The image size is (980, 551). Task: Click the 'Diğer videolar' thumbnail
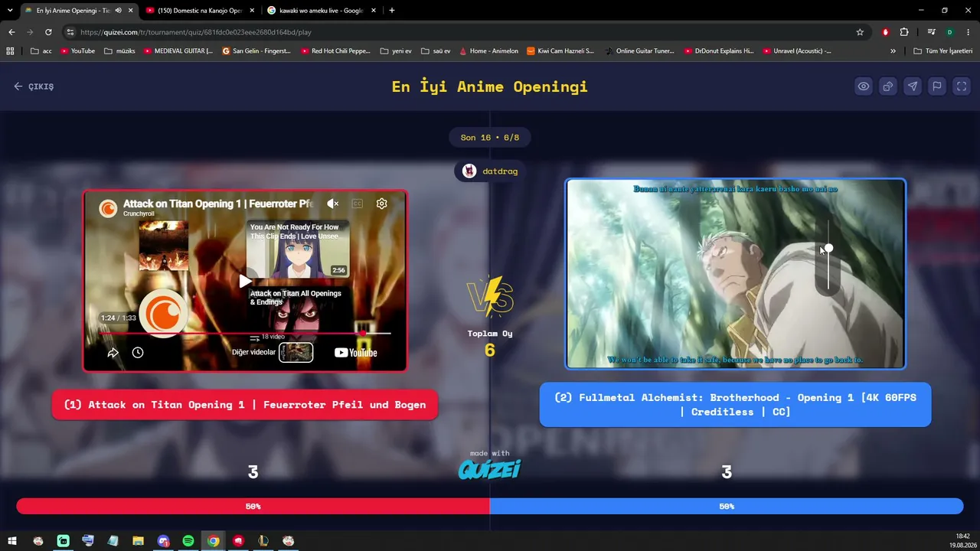click(296, 353)
